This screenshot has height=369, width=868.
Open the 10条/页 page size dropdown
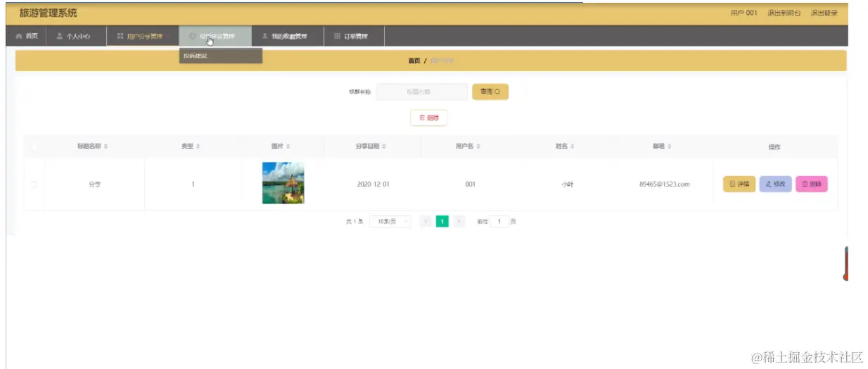click(x=391, y=221)
